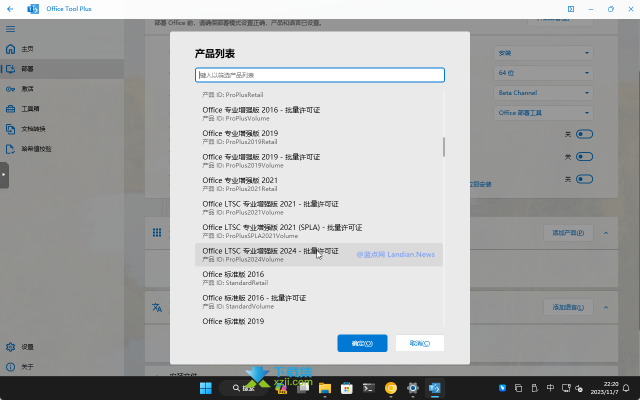Open the 部署 deploy page
Image resolution: width=640 pixels, height=400 pixels.
[x=62, y=69]
